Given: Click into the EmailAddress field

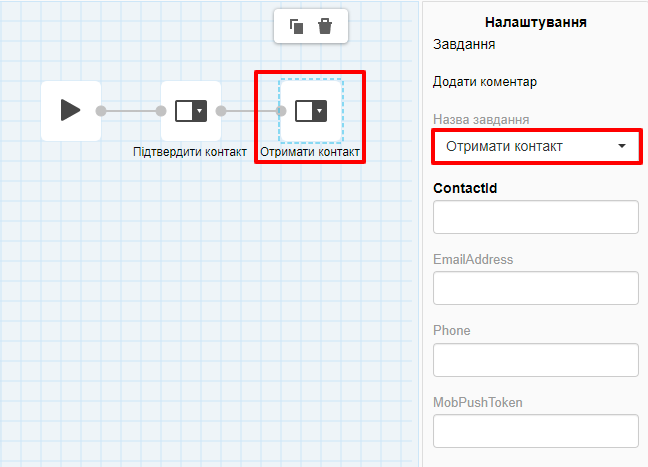Looking at the screenshot, I should coord(535,288).
